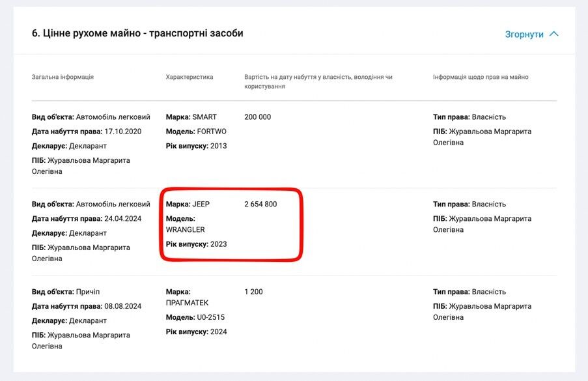
Task: Select Модель: U0-2515 text
Action: (195, 317)
